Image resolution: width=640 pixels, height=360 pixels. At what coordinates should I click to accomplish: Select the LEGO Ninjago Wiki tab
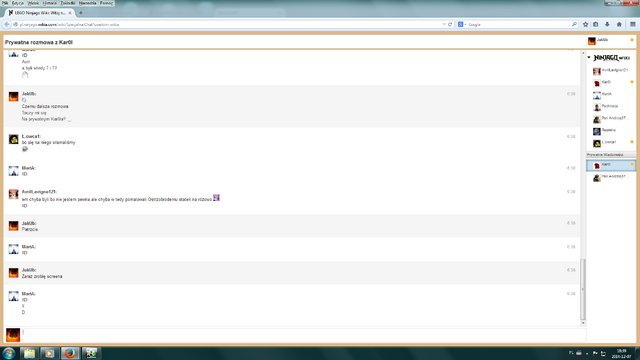pyautogui.click(x=40, y=13)
